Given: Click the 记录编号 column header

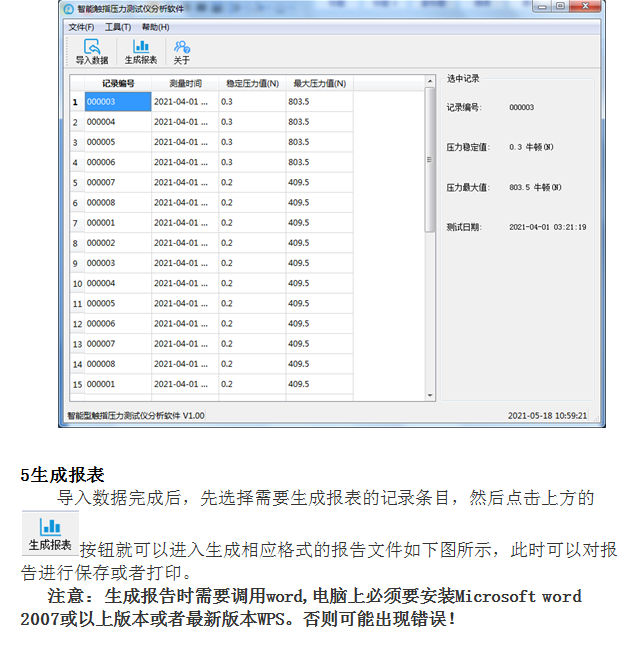Looking at the screenshot, I should coord(117,83).
